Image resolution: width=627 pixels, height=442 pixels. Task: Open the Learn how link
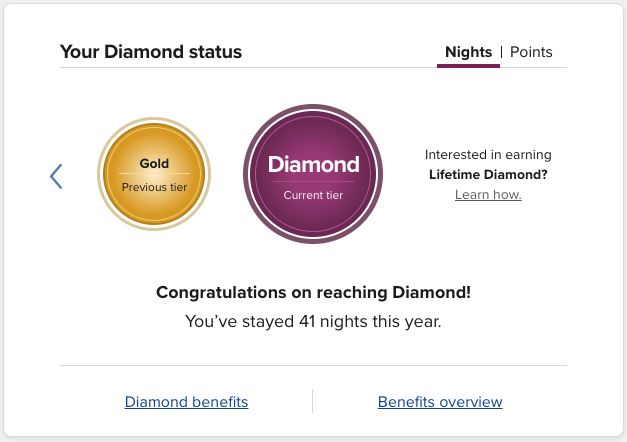[x=488, y=194]
